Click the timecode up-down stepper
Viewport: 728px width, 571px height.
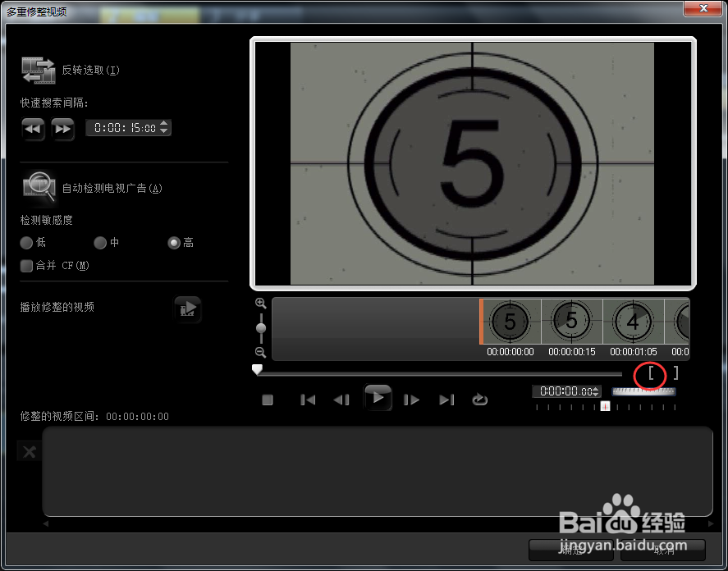pos(598,391)
